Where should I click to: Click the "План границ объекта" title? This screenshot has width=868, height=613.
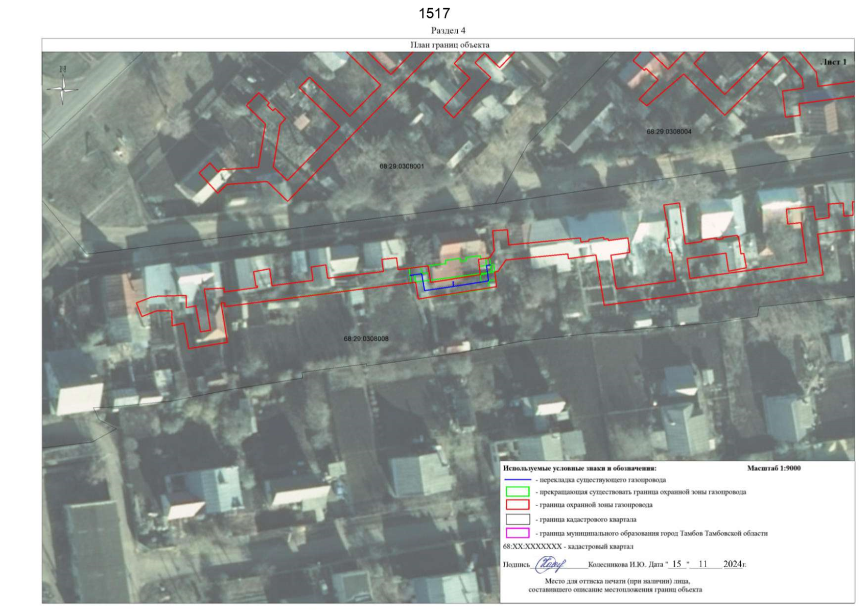(x=450, y=45)
